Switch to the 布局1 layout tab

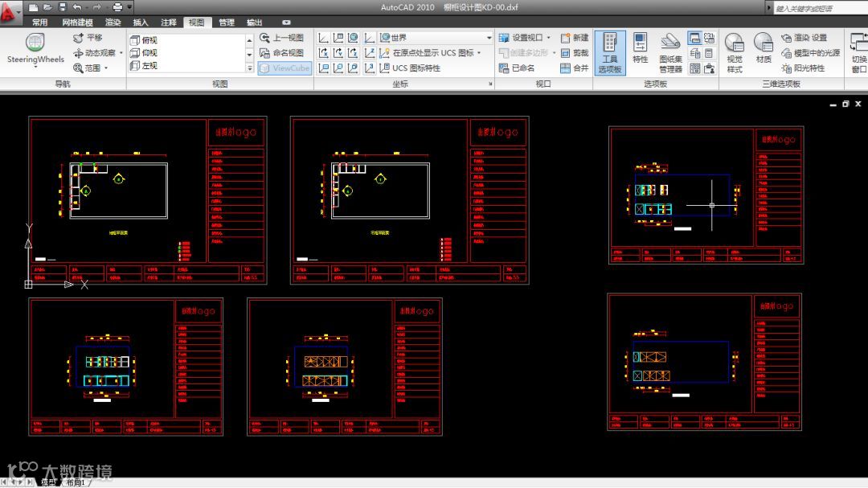75,482
